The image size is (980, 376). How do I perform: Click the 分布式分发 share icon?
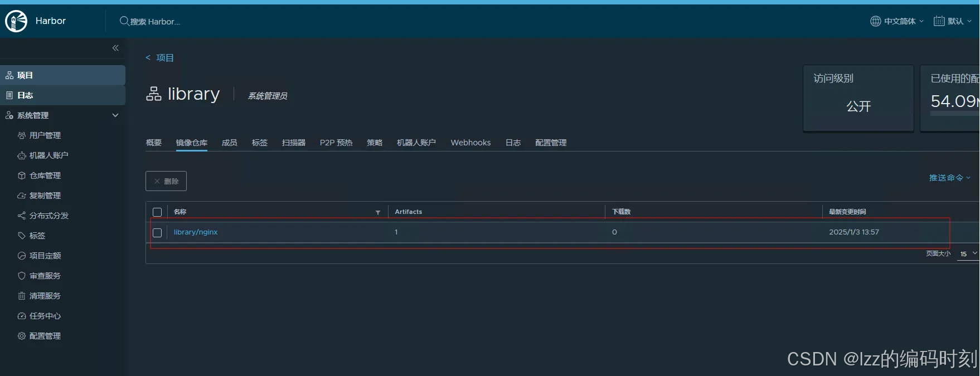point(22,216)
